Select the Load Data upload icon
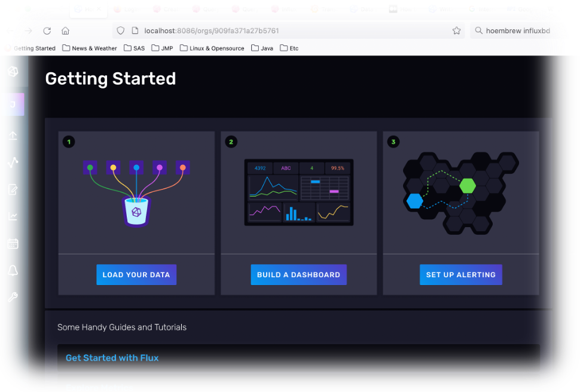Image resolution: width=580 pixels, height=392 pixels. pos(13,135)
